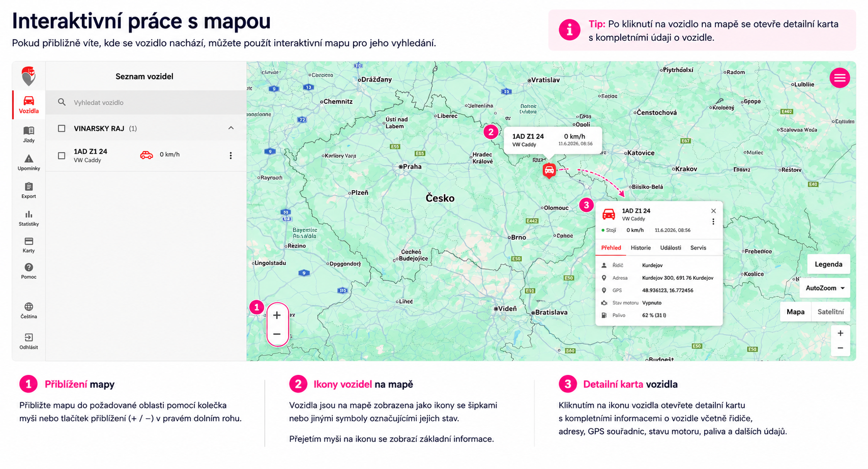Open three-dot menu in 1AD Z1 24 list row
Image resolution: width=868 pixels, height=469 pixels.
231,156
